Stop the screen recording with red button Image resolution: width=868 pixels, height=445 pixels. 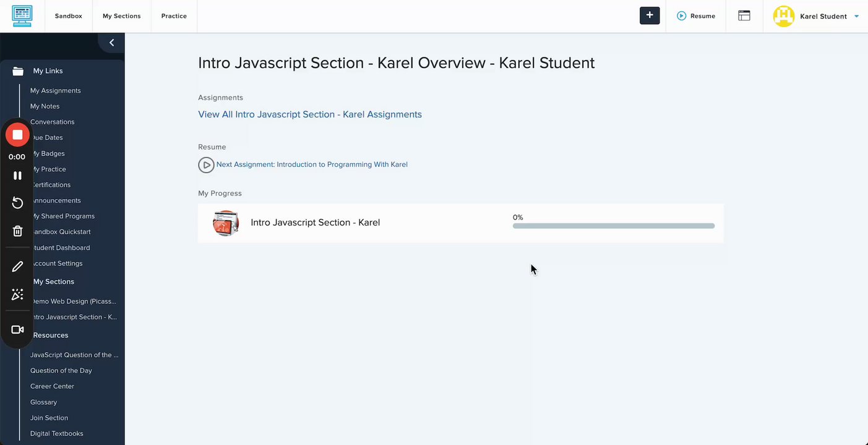pos(17,135)
